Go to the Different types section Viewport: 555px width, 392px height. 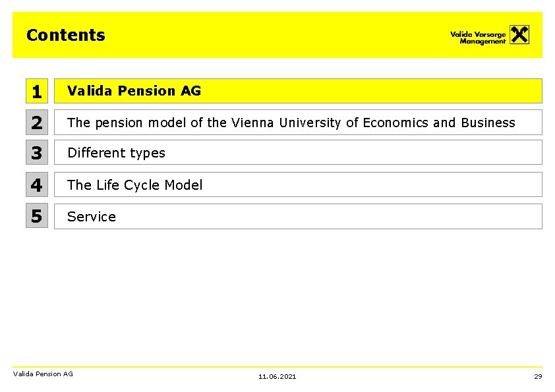point(298,152)
